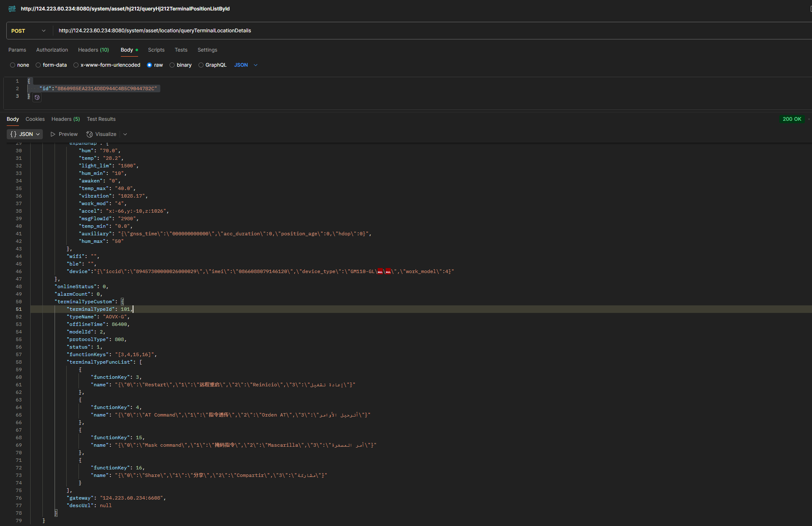812x526 pixels.
Task: Select the form-data radio option
Action: tap(38, 65)
